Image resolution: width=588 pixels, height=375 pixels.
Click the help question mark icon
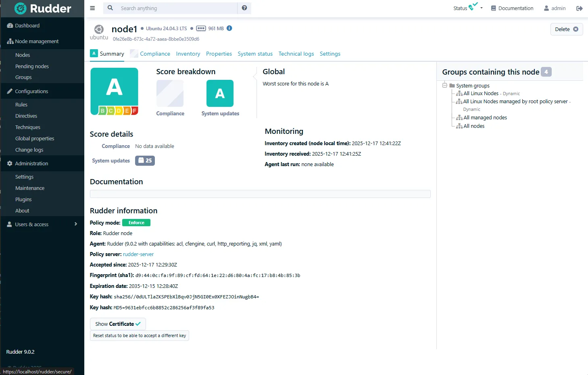244,8
